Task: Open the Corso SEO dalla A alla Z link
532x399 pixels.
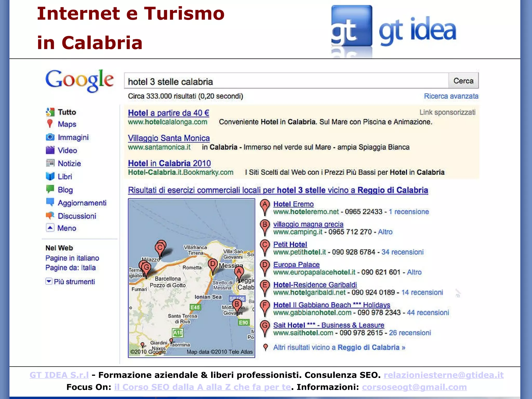Action: [203, 387]
